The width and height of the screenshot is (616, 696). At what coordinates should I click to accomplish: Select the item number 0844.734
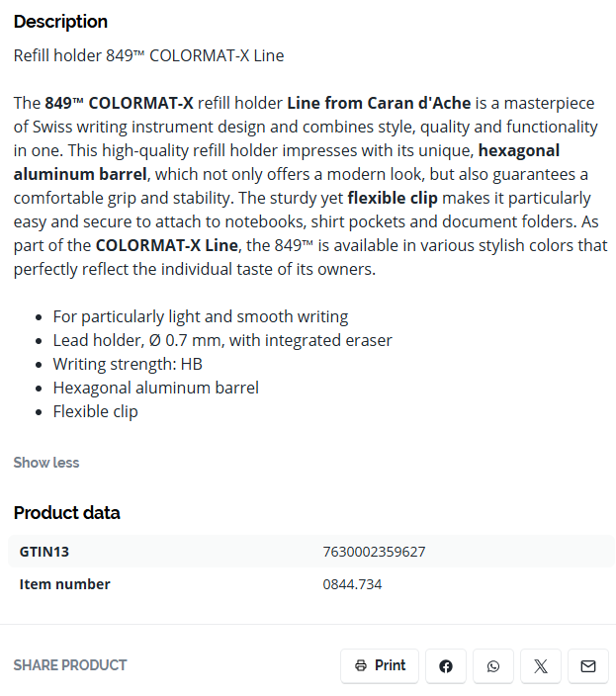(x=352, y=584)
